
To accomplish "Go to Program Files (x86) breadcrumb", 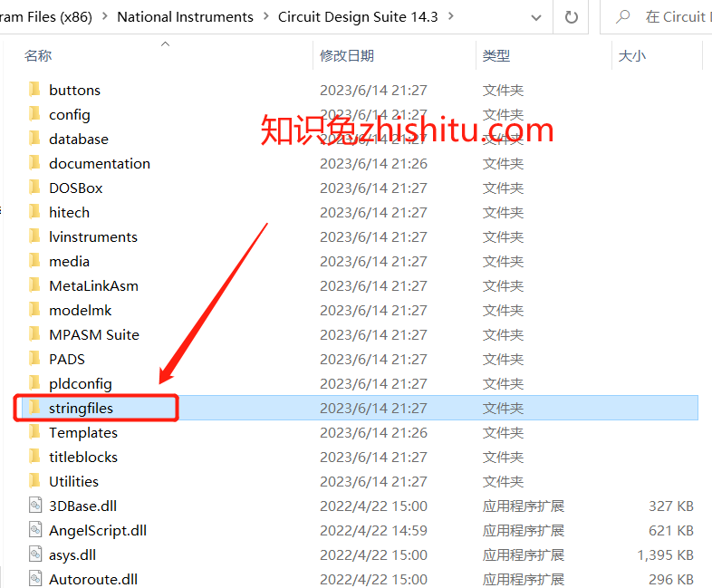I will pos(46,17).
